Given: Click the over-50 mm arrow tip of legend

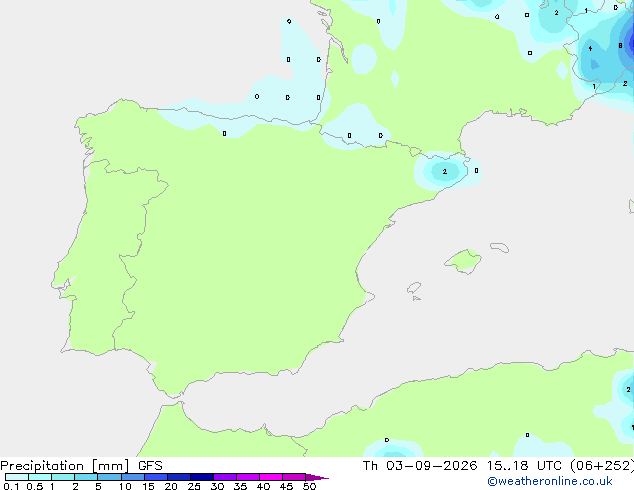Looking at the screenshot, I should pos(317,477).
